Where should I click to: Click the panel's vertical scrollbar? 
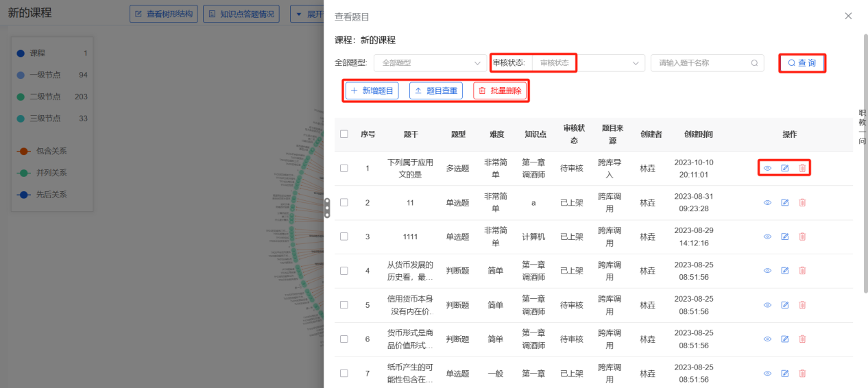866,165
